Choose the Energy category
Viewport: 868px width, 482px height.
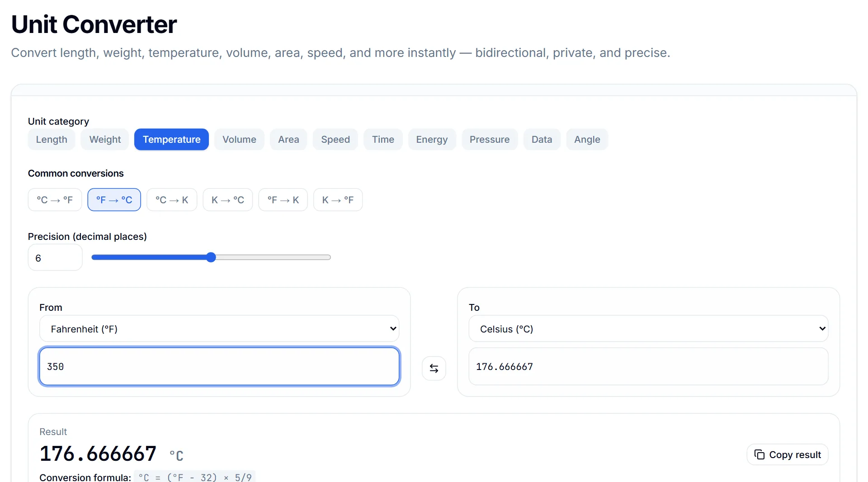tap(432, 140)
